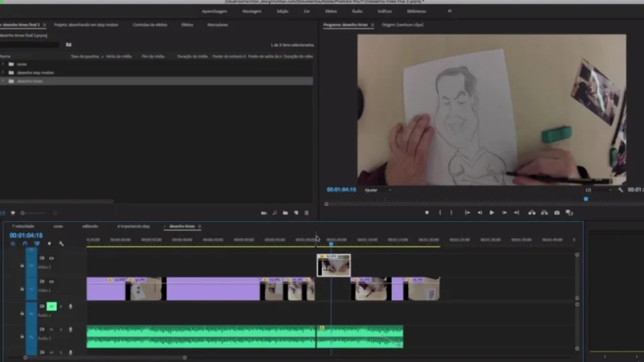This screenshot has width=644, height=362.
Task: Expand the desenho stop motion bin
Action: coord(3,72)
